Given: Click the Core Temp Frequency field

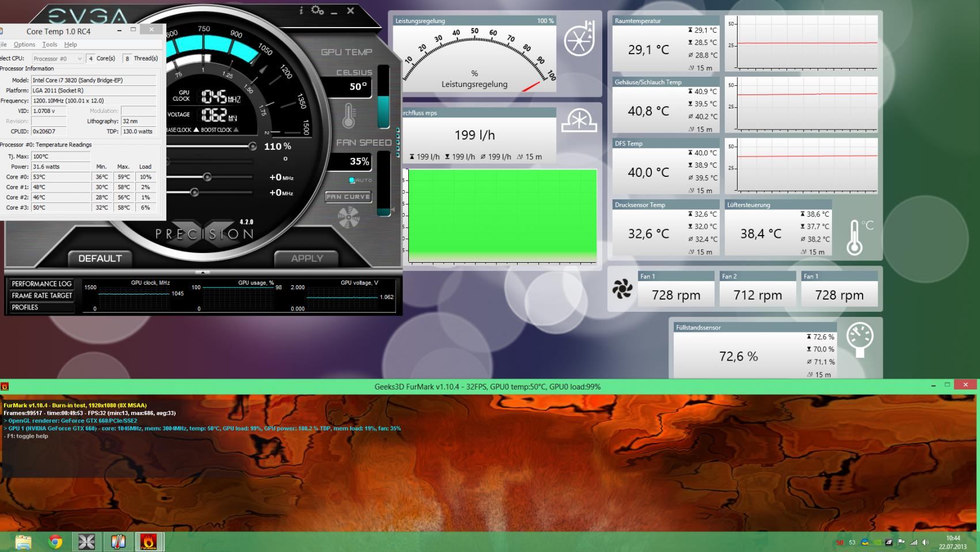Looking at the screenshot, I should (x=93, y=101).
